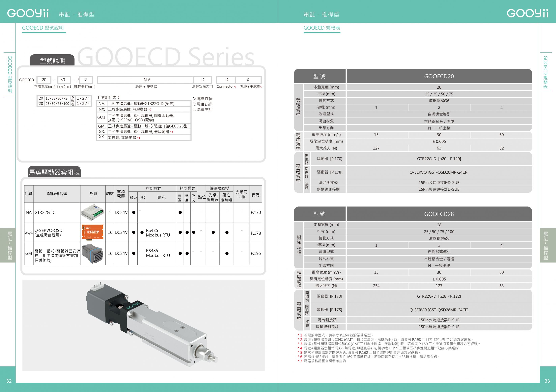Click footnote *7 電器規格請至官網參考查詢
This screenshot has width=556, height=392.
(322, 361)
